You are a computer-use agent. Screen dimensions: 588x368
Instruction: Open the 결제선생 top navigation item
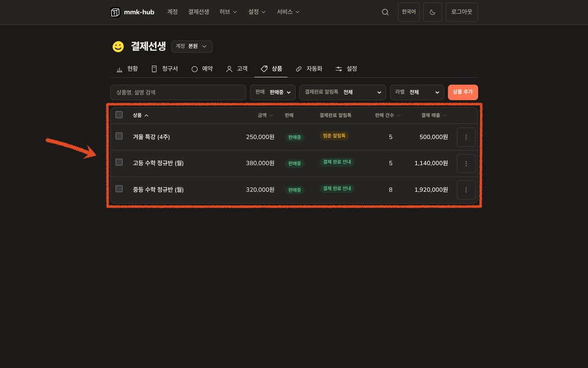click(198, 12)
